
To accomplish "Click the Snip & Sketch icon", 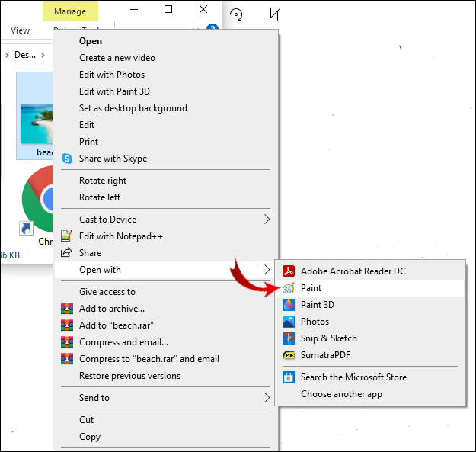I will point(289,338).
